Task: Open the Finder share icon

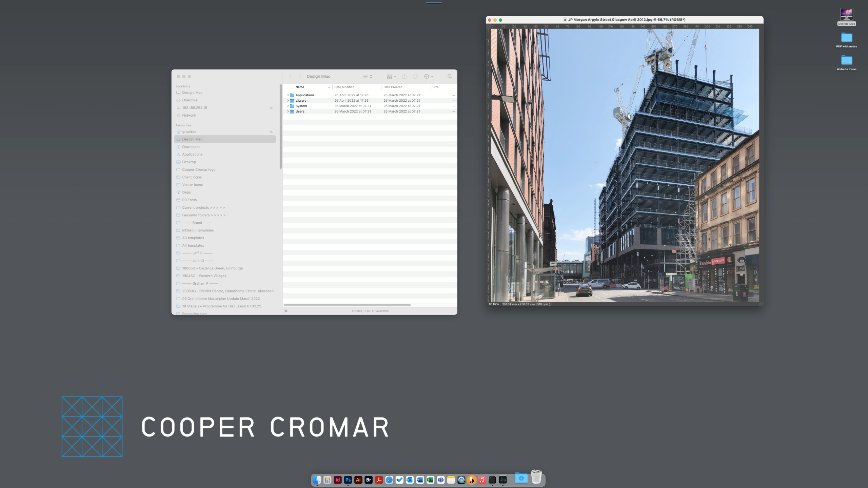Action: [x=404, y=76]
